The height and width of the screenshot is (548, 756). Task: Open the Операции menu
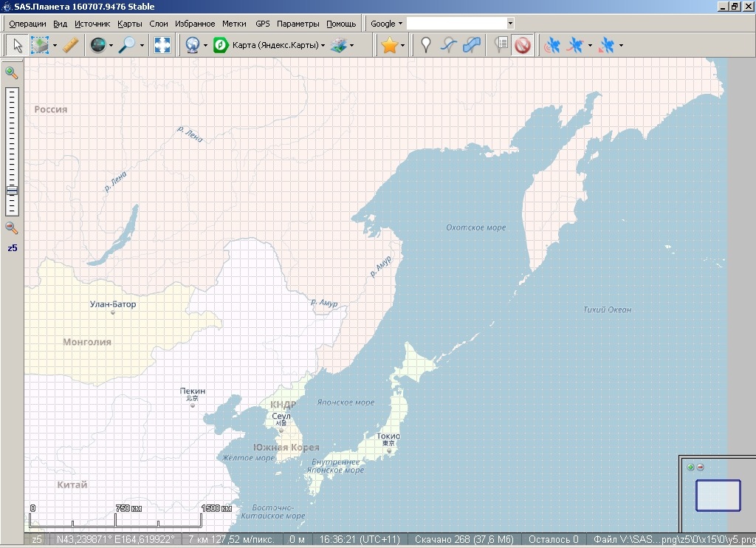click(x=27, y=24)
